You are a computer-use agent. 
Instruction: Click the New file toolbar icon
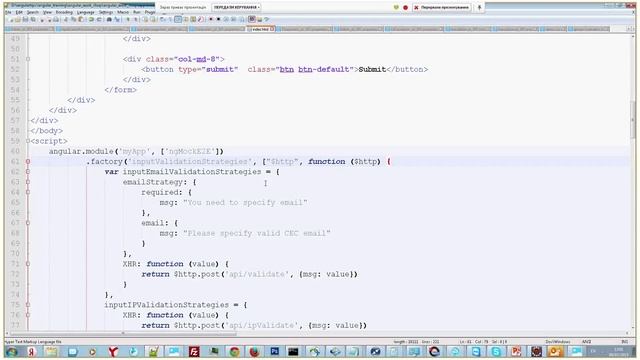[x=10, y=19]
